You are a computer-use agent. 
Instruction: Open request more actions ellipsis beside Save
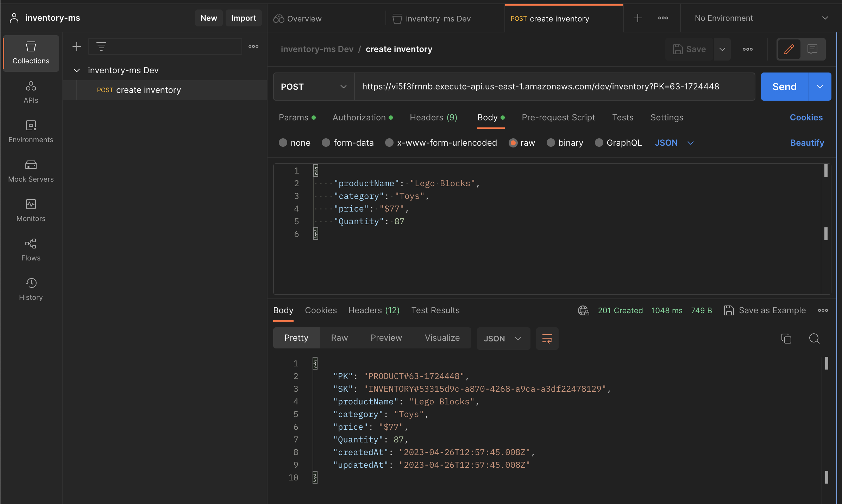[748, 49]
